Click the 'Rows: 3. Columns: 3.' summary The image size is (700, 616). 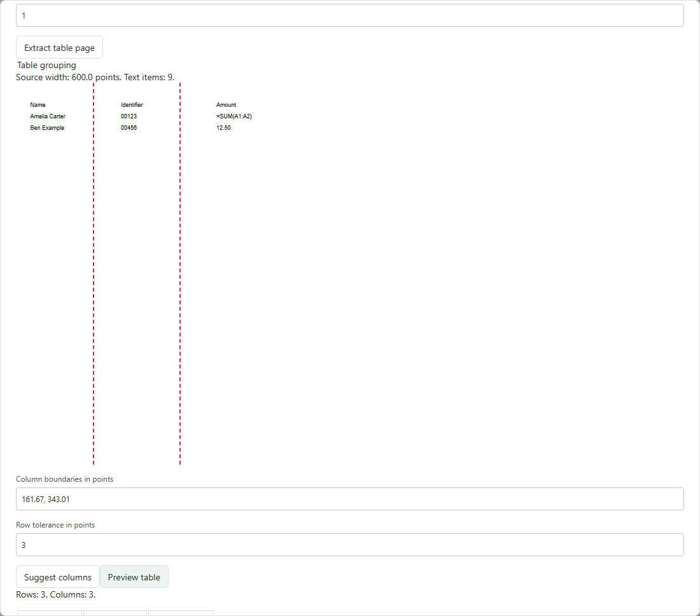(56, 594)
